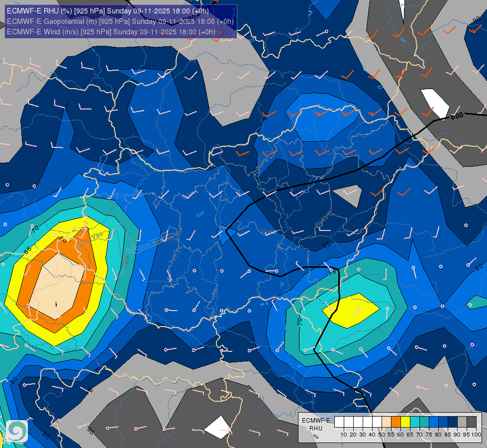The image size is (487, 448).
Task: Pick the teal 70–75 legend swatch
Action: pos(424,422)
